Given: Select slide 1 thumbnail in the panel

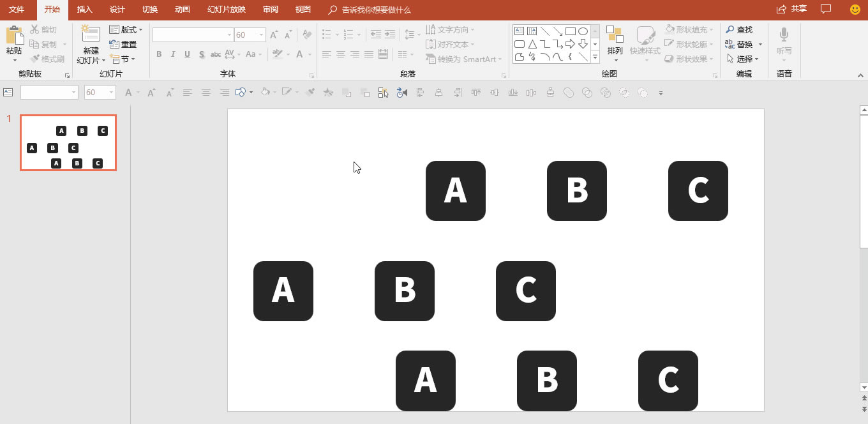Looking at the screenshot, I should coord(68,143).
